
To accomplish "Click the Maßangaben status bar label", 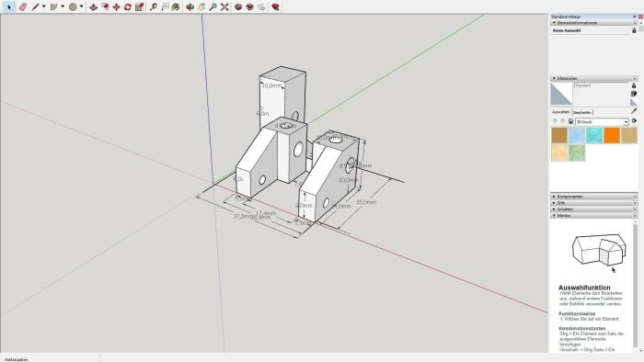I will pos(17,359).
